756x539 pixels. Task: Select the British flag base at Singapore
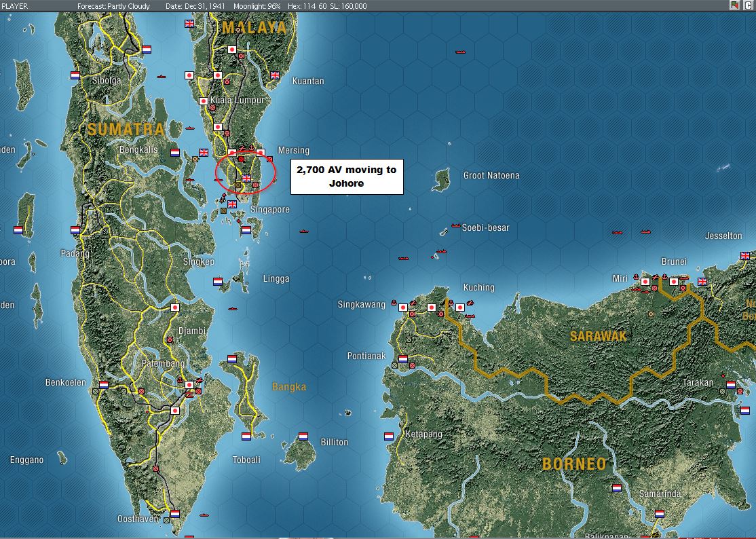pos(232,204)
